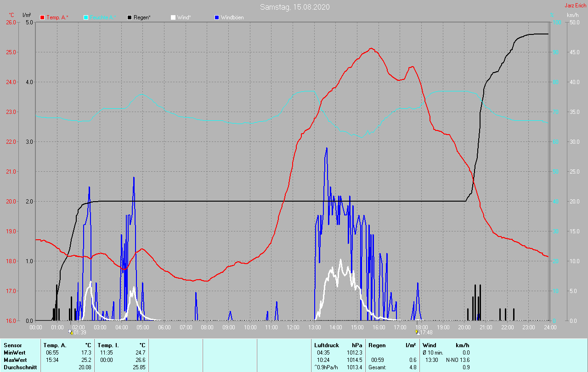Click the sunrise marker at 01:39
This screenshot has width=588, height=372.
71,332
